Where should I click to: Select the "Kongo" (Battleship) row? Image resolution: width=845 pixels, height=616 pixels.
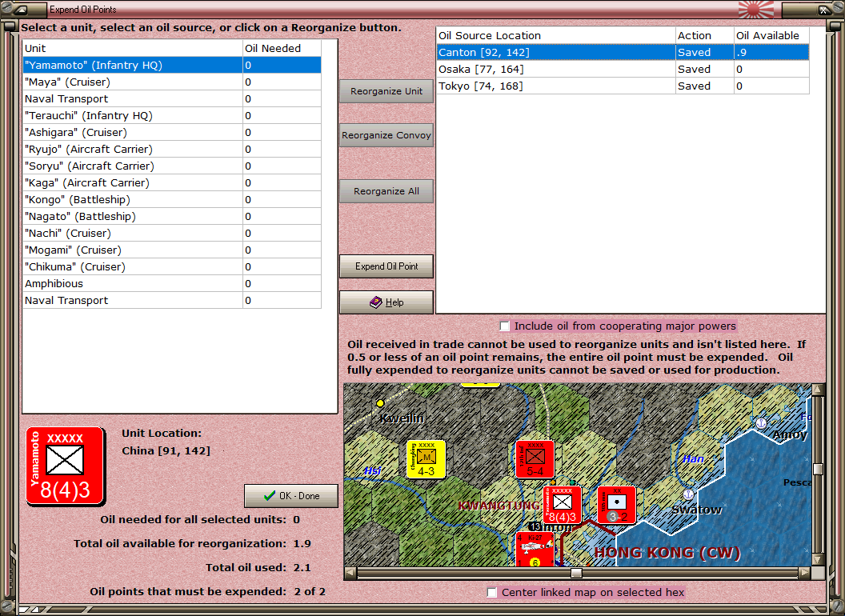(172, 199)
